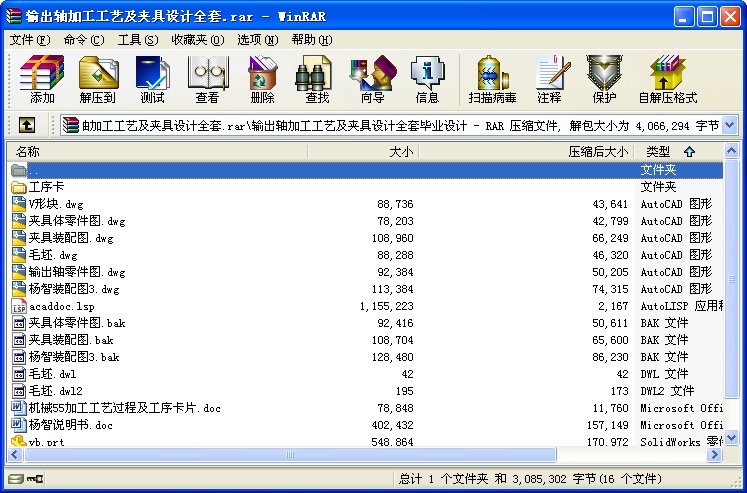747x493 pixels.
Task: Open the 文件(F) menu
Action: 30,40
